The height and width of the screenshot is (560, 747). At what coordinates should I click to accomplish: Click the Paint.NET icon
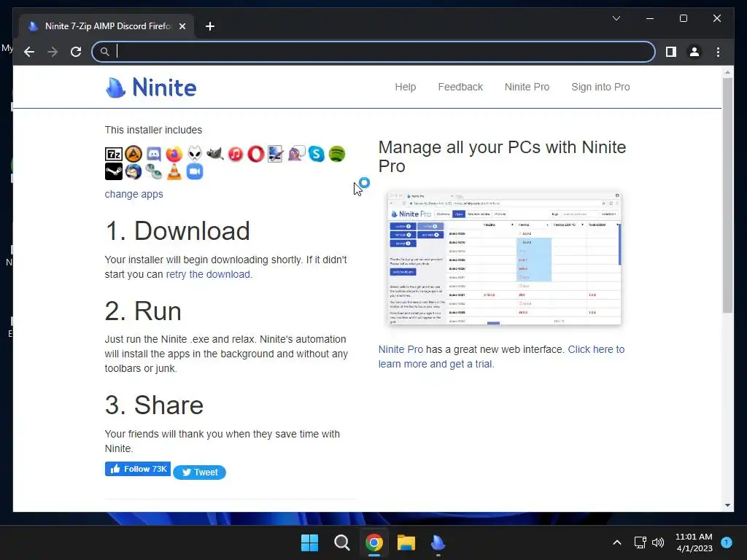[x=276, y=154]
